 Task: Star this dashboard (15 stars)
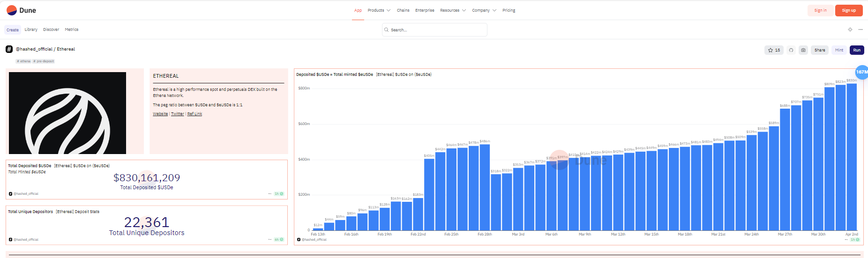774,50
